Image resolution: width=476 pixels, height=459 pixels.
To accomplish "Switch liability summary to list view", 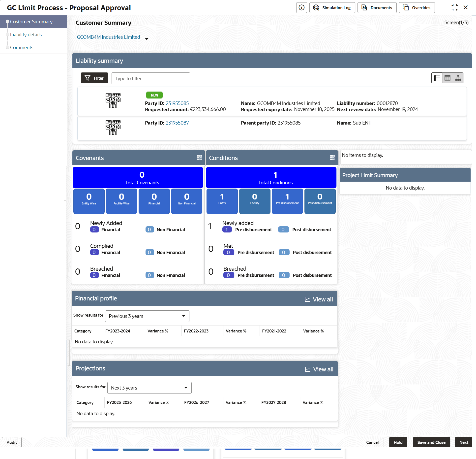I will (437, 78).
